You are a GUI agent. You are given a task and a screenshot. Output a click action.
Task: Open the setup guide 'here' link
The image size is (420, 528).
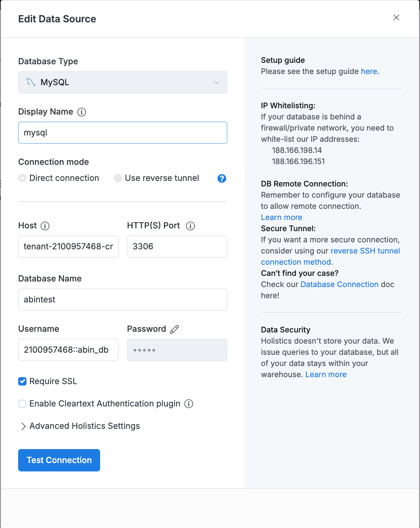click(369, 71)
